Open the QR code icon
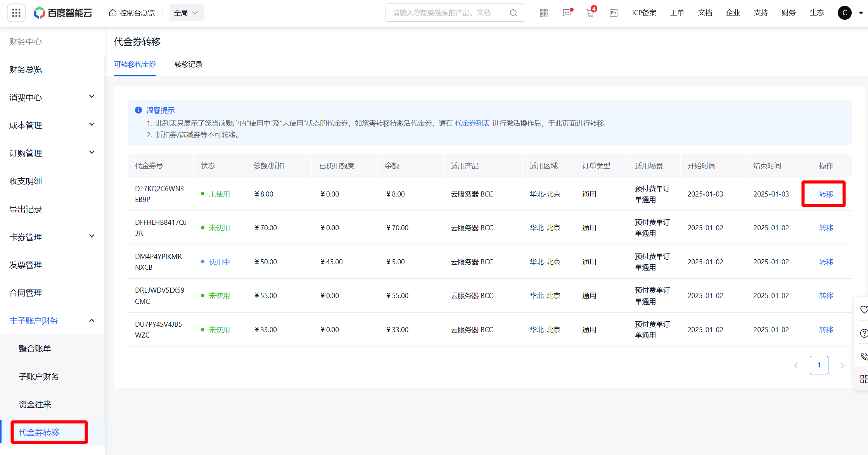The image size is (868, 455). 544,13
